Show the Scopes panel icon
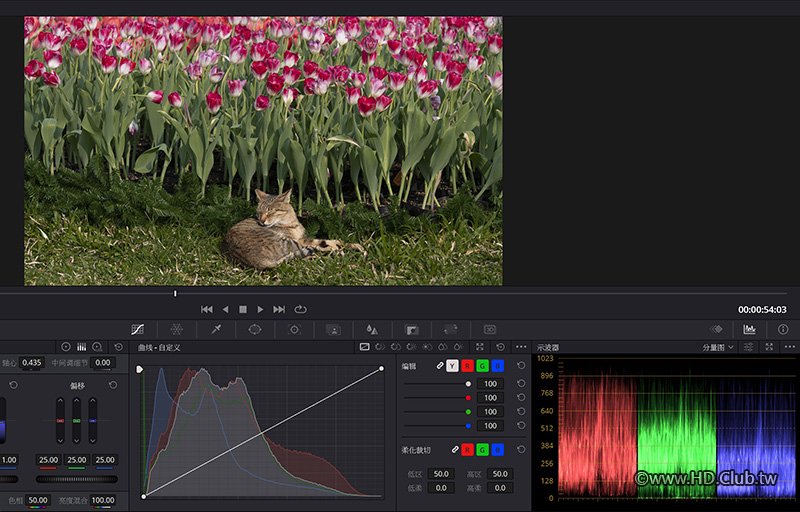The height and width of the screenshot is (512, 800). [x=749, y=329]
